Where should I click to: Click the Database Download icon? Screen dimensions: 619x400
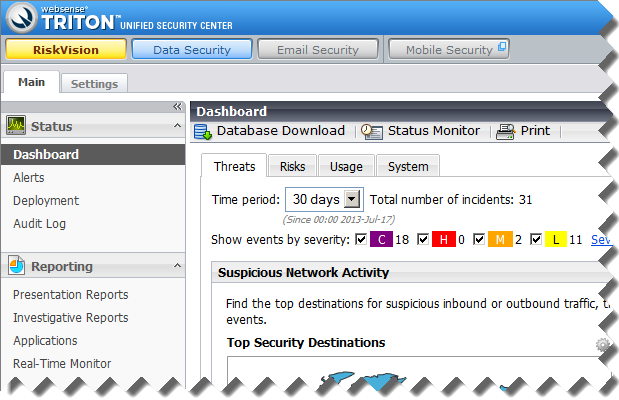pos(203,132)
